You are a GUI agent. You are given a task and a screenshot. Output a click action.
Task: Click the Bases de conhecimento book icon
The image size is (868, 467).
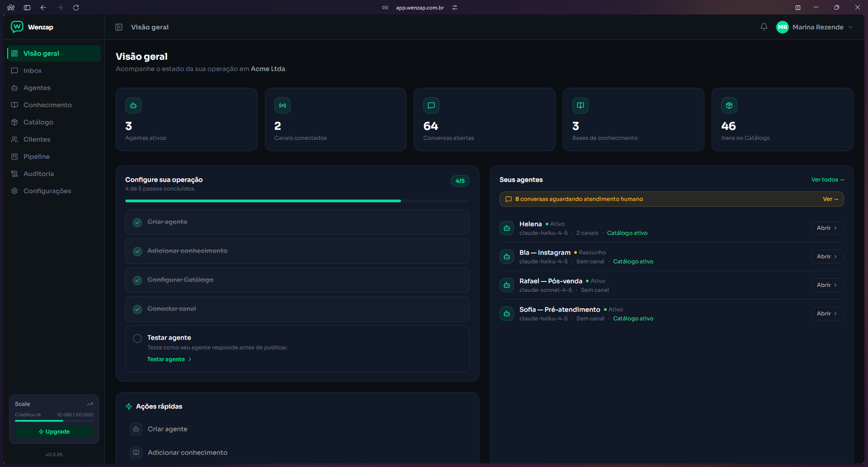point(580,105)
